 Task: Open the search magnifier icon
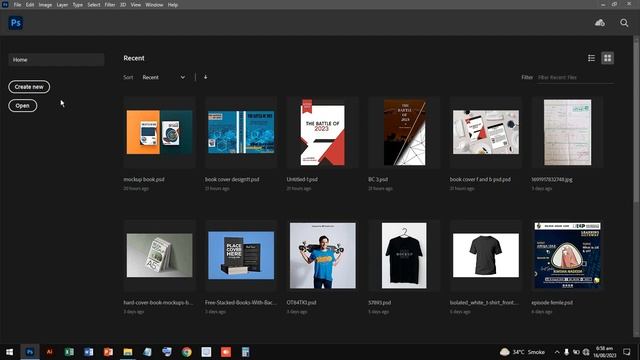pyautogui.click(x=624, y=23)
